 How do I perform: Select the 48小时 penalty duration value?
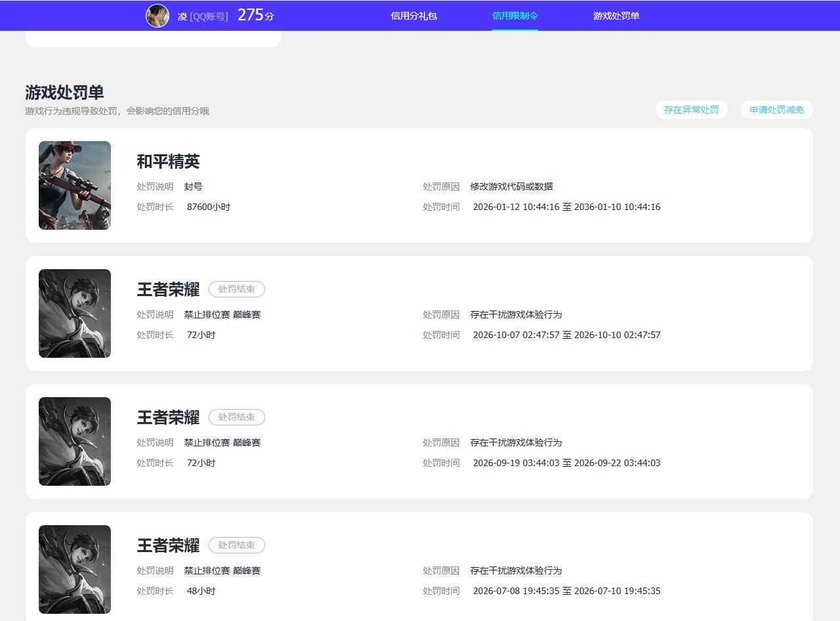click(x=201, y=591)
